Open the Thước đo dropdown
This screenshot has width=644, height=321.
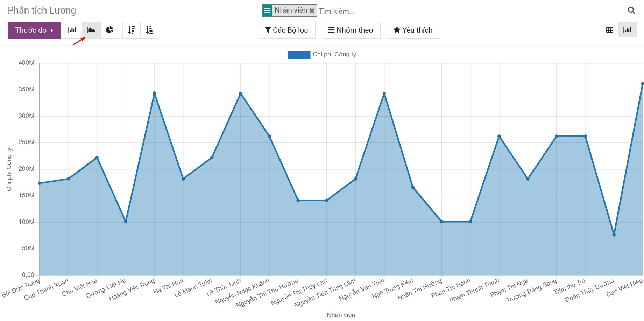(34, 30)
